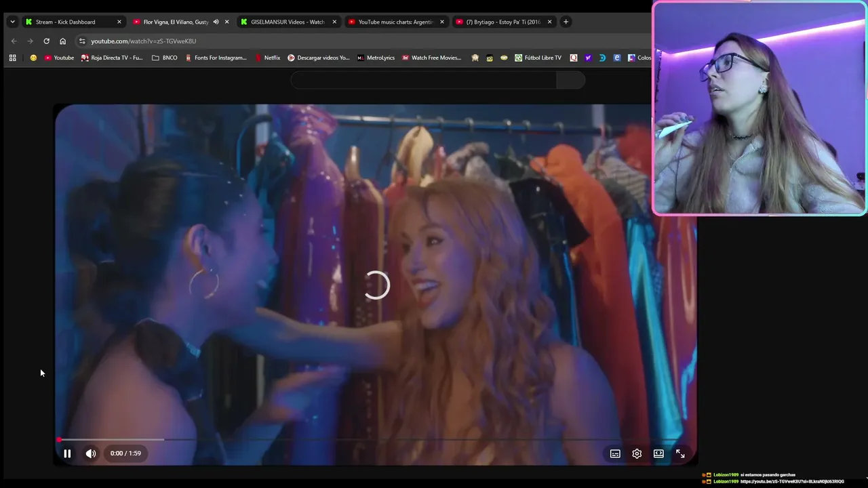868x488 pixels.
Task: Open the blue circular D bookmark icon
Action: [602, 58]
